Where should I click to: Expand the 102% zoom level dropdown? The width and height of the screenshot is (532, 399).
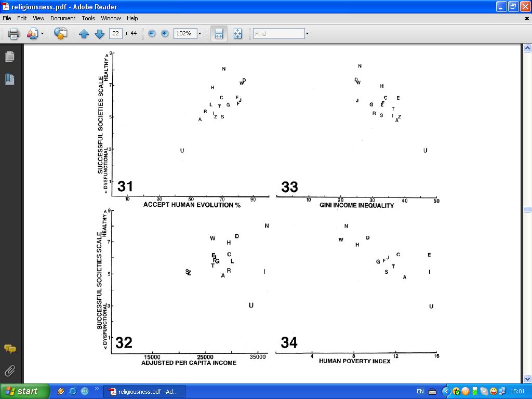199,34
